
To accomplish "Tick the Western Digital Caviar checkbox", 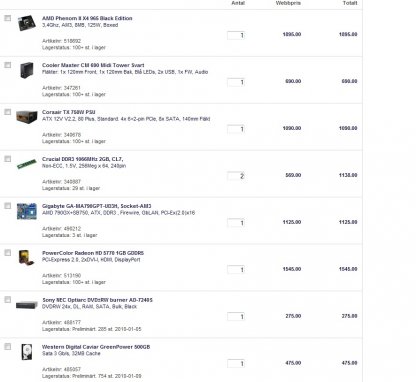I will point(7,347).
